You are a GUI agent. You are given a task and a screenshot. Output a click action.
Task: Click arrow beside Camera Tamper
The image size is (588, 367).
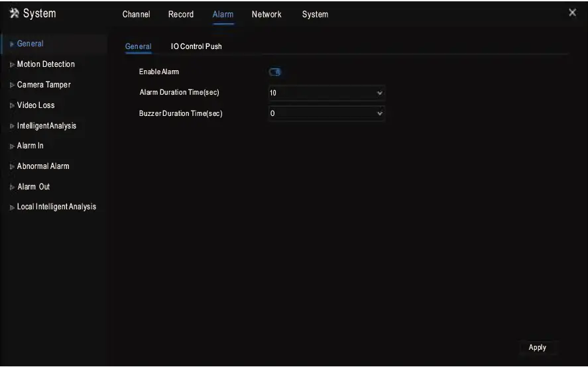pyautogui.click(x=12, y=85)
